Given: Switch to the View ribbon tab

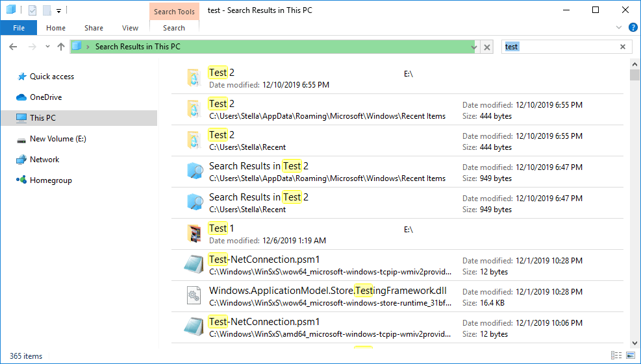Looking at the screenshot, I should point(130,28).
